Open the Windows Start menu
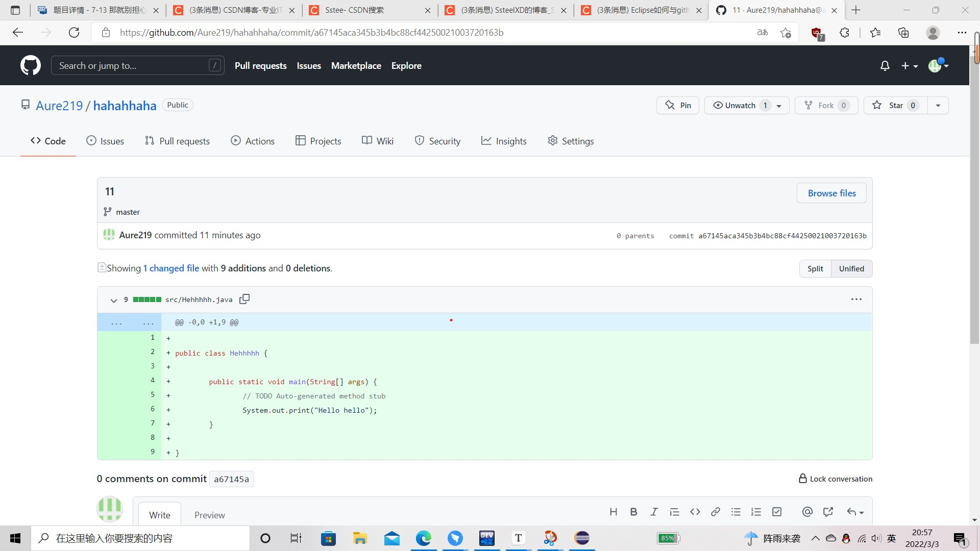The height and width of the screenshot is (551, 980). point(15,538)
